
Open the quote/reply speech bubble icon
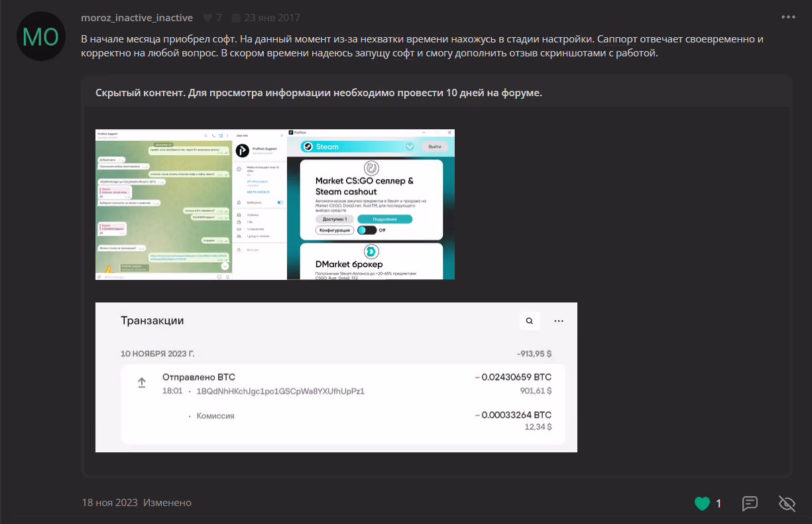[x=750, y=503]
